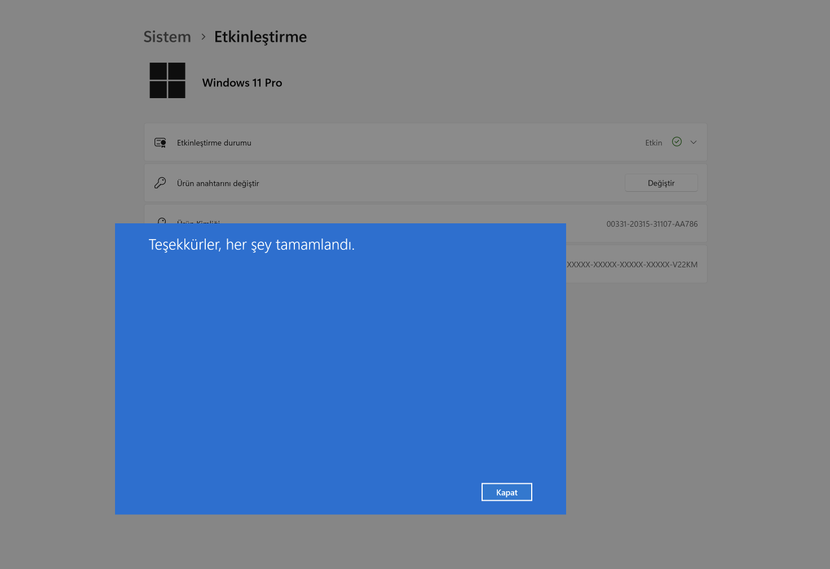Click the activation status certificate icon
The image size is (830, 569).
pos(160,143)
